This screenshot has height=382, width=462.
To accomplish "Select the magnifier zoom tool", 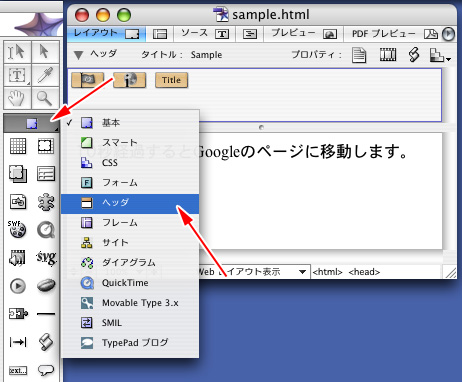I will [x=44, y=98].
